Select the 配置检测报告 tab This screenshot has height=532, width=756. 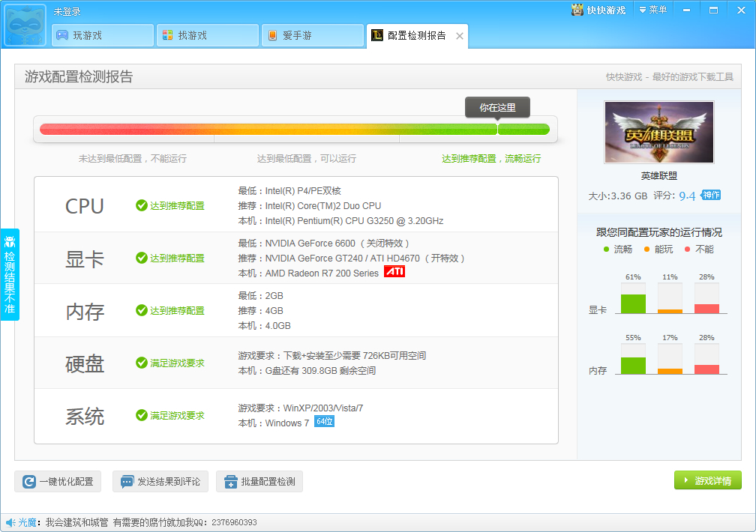coord(416,36)
